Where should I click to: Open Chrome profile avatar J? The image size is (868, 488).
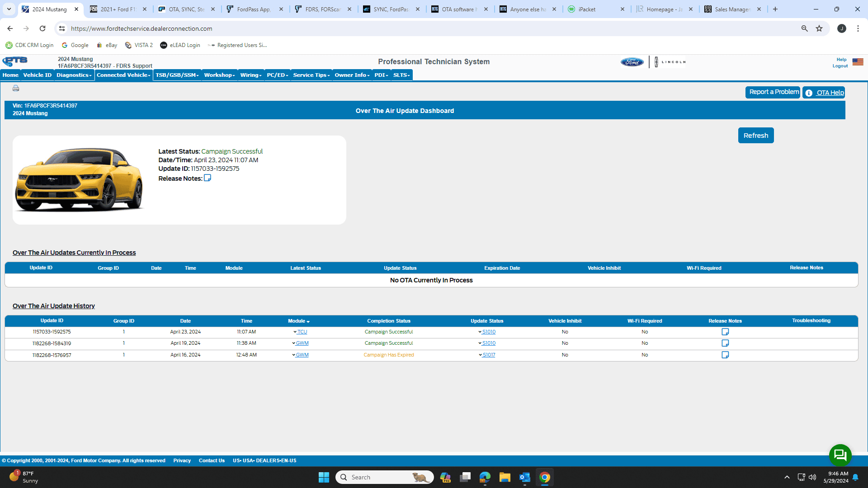842,28
